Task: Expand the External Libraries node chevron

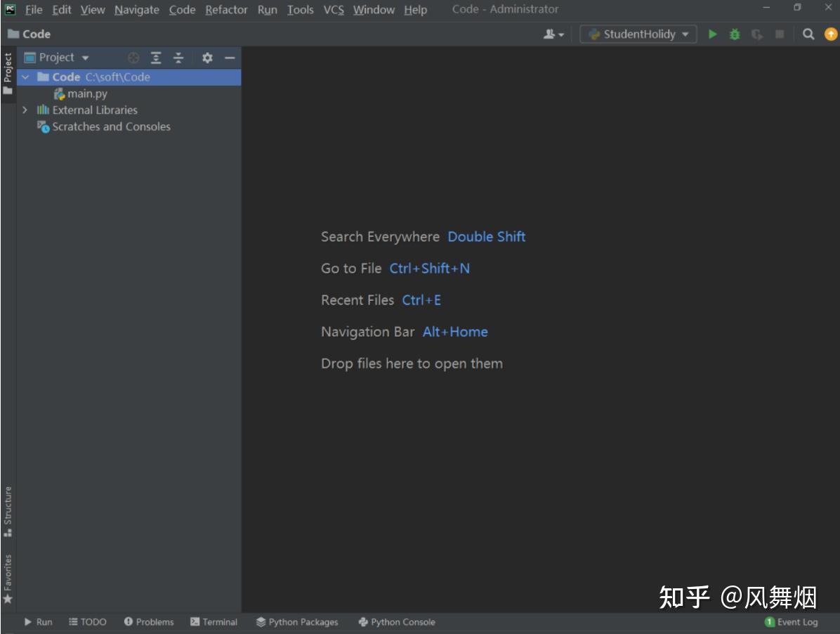Action: 25,110
